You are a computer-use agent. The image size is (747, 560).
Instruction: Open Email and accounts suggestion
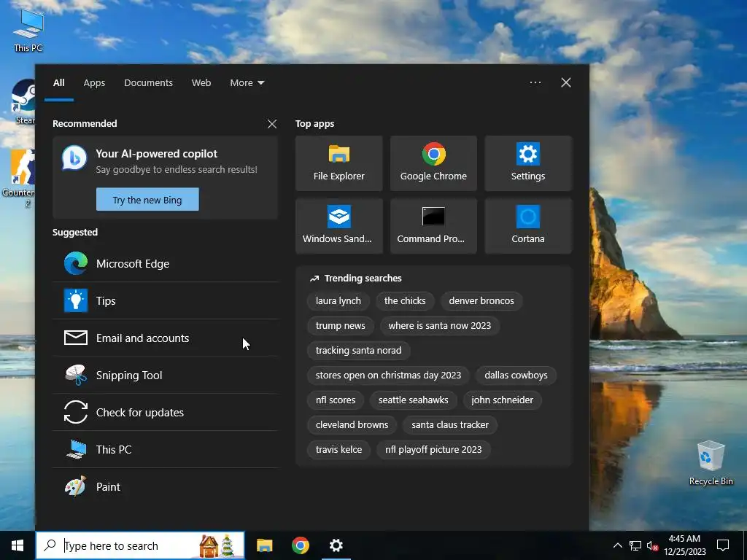coord(166,338)
